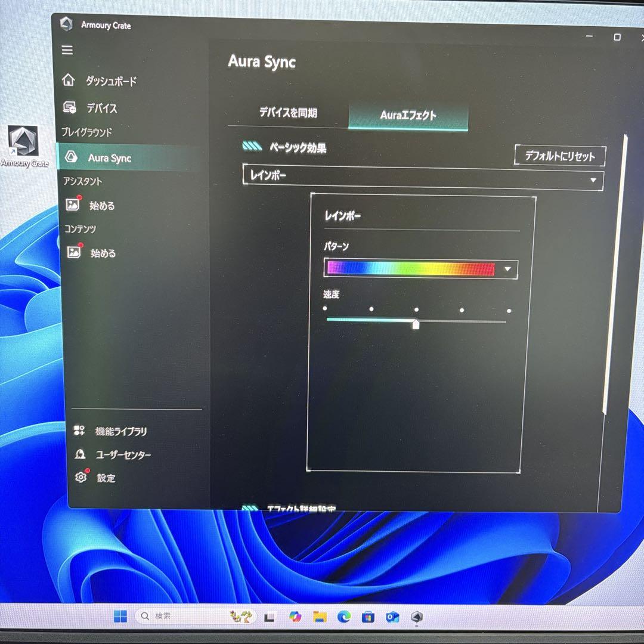644x644 pixels.
Task: Click the Aura Sync sidebar icon
Action: pyautogui.click(x=71, y=156)
